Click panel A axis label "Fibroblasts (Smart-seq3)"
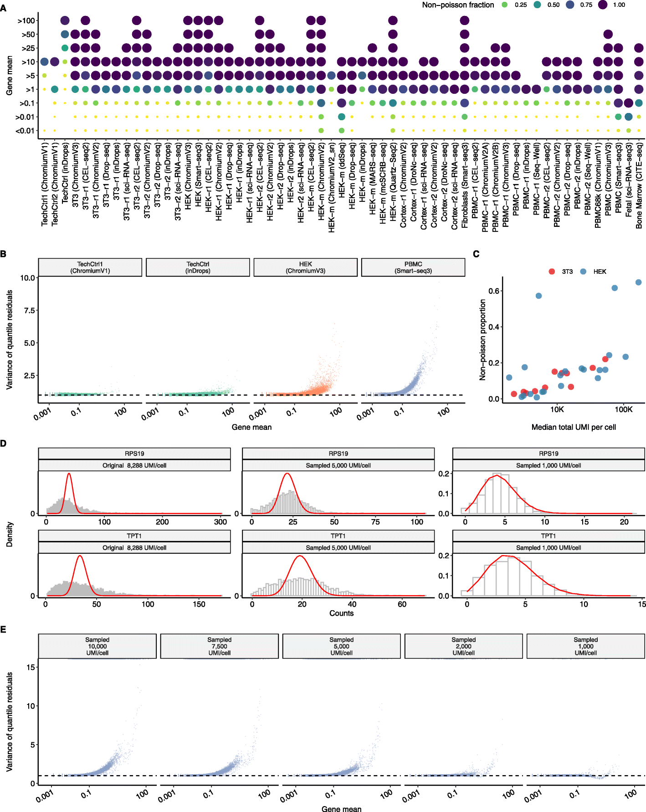The width and height of the screenshot is (646, 812). point(465,186)
